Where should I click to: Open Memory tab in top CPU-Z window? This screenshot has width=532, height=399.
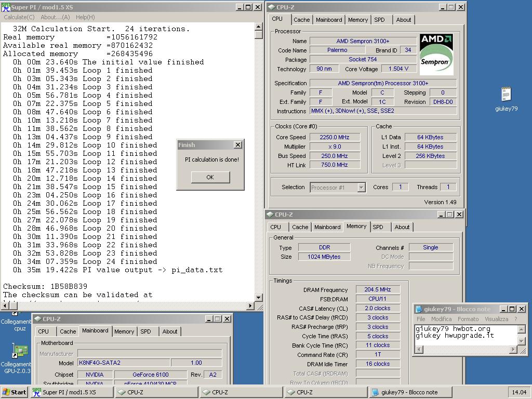[x=357, y=20]
